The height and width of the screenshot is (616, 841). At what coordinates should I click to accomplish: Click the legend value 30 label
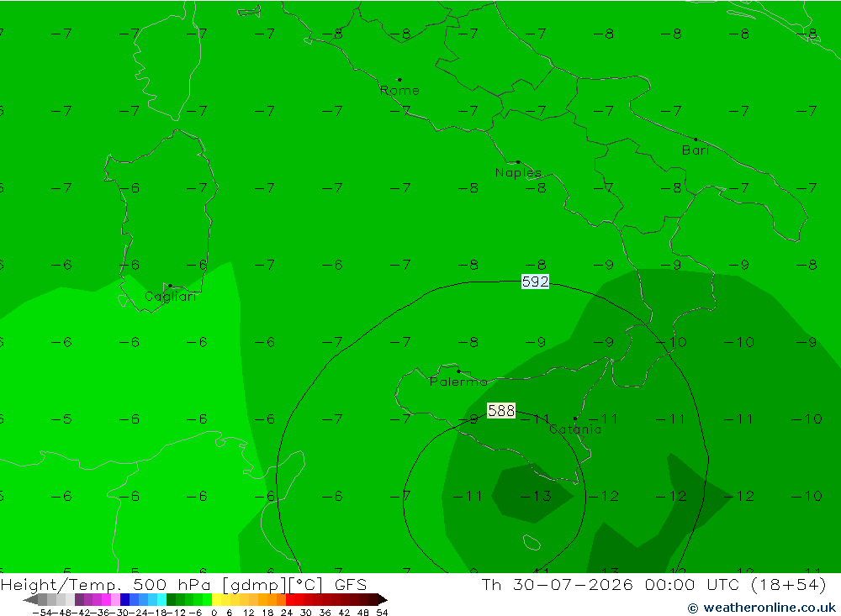click(x=306, y=613)
